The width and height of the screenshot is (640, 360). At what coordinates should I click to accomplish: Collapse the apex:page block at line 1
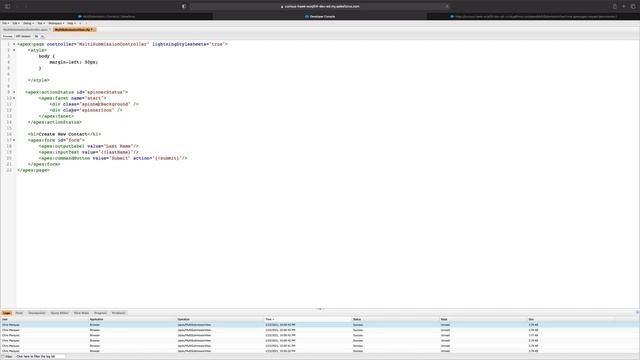(x=14, y=44)
